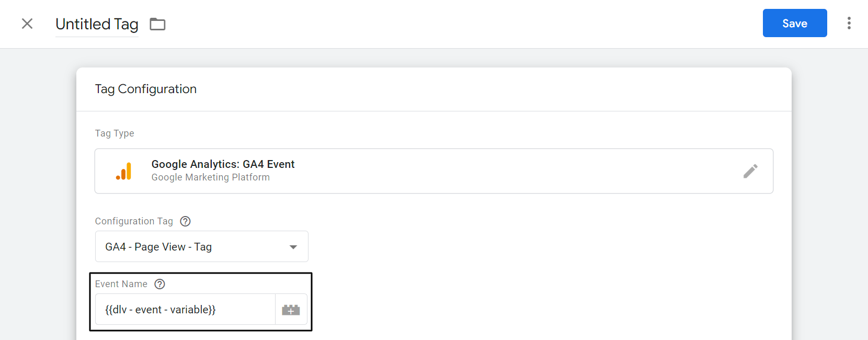Edit the GA4 Event tag type with the pencil icon
868x340 pixels.
[x=751, y=171]
